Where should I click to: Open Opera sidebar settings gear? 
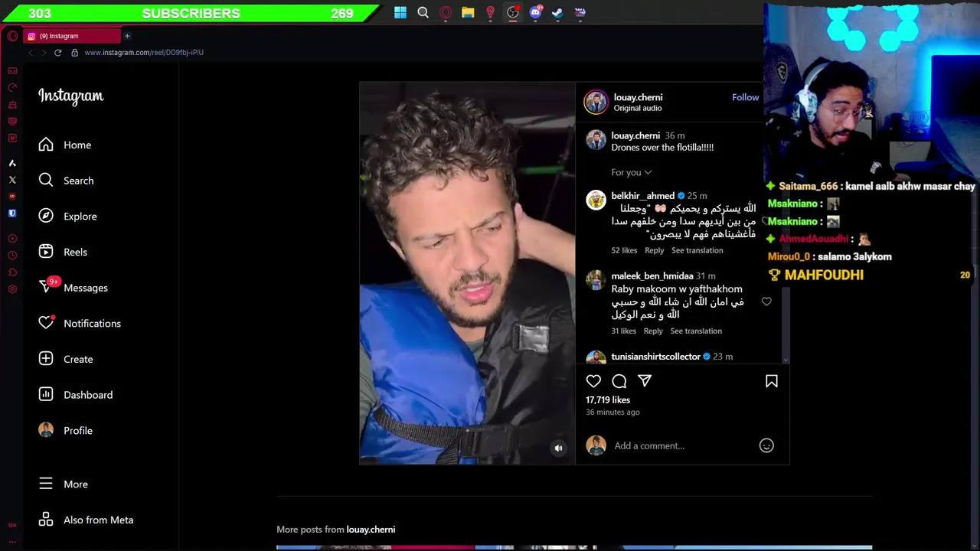pyautogui.click(x=12, y=289)
